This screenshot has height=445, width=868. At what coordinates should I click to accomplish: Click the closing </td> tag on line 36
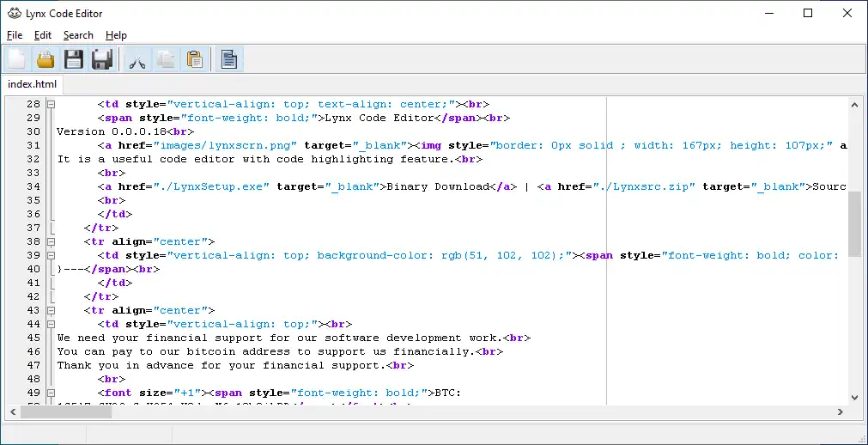click(x=115, y=215)
